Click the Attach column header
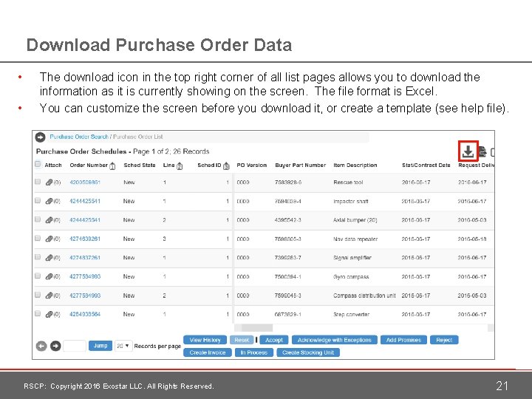The image size is (532, 399). tap(53, 166)
